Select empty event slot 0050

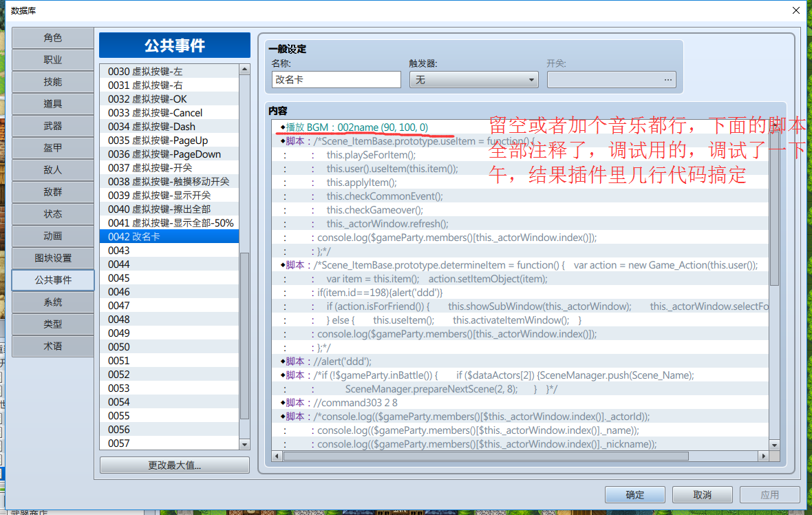tap(169, 346)
